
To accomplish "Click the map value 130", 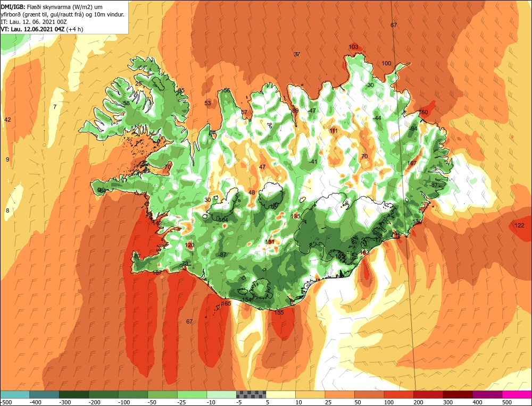I will 417,222.
